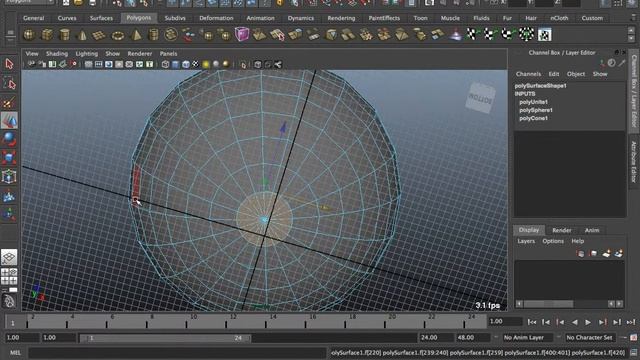Open the Polygons shelf tab
Image resolution: width=640 pixels, height=360 pixels.
point(138,18)
